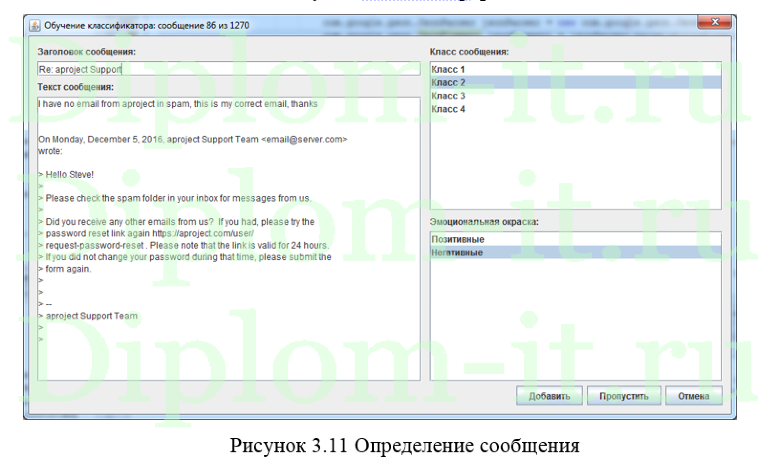Screen dimensions: 758x460
Task: Select Класс 2 in the class list
Action: 575,83
